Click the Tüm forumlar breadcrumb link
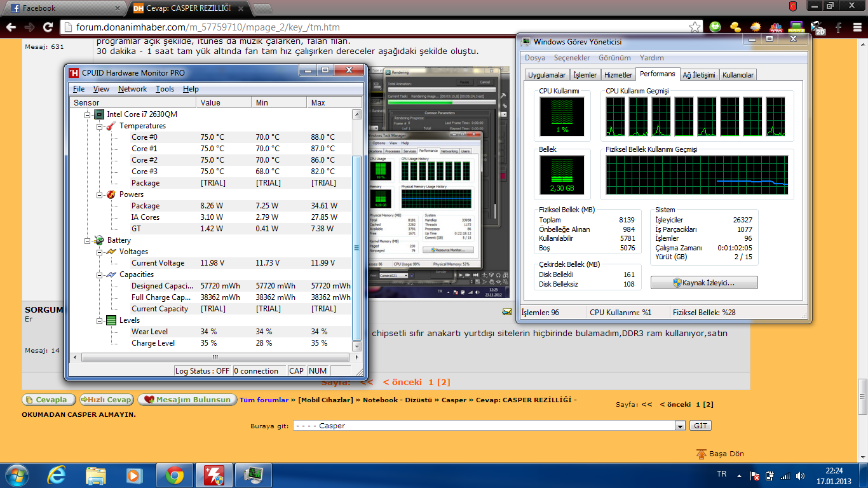 pyautogui.click(x=264, y=400)
